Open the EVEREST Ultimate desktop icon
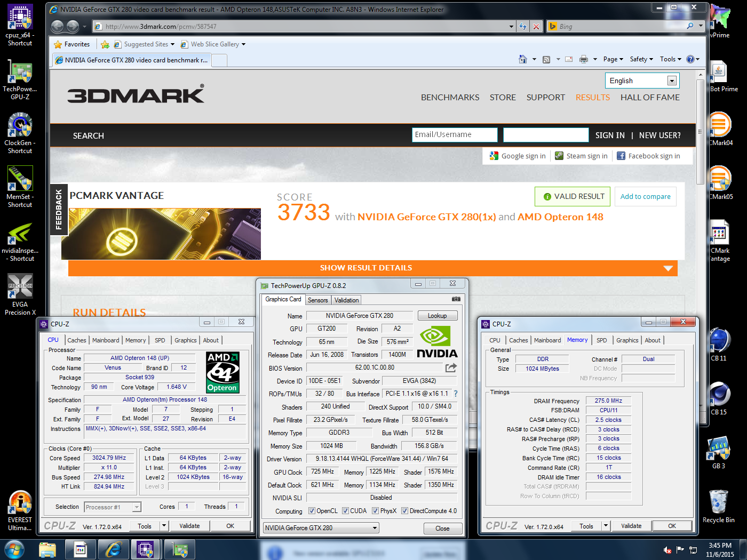 tap(20, 510)
